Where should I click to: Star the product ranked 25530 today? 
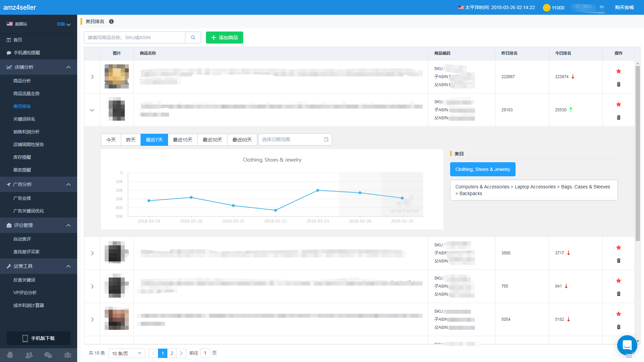pos(619,104)
